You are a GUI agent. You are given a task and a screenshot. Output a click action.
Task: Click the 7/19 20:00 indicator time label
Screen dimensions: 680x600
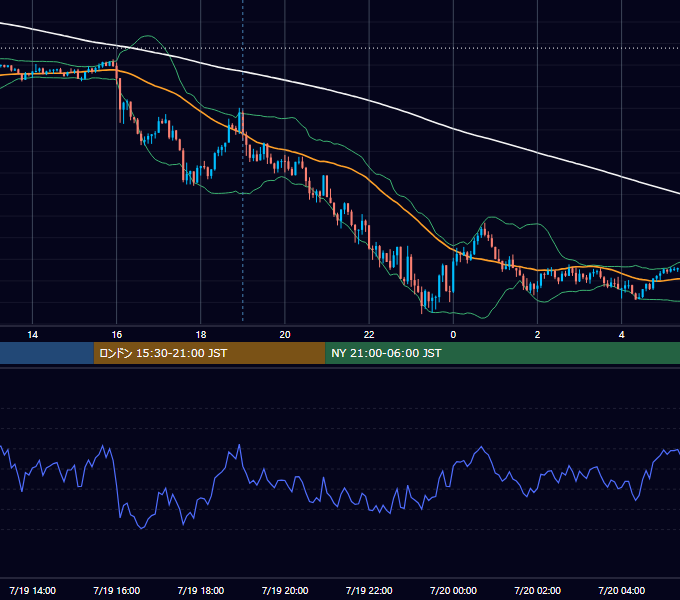285,590
